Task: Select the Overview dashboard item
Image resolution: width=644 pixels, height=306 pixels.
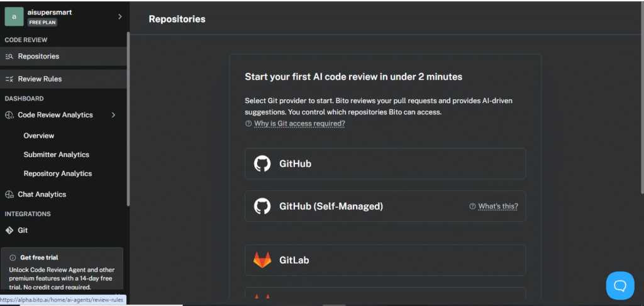Action: pyautogui.click(x=39, y=136)
